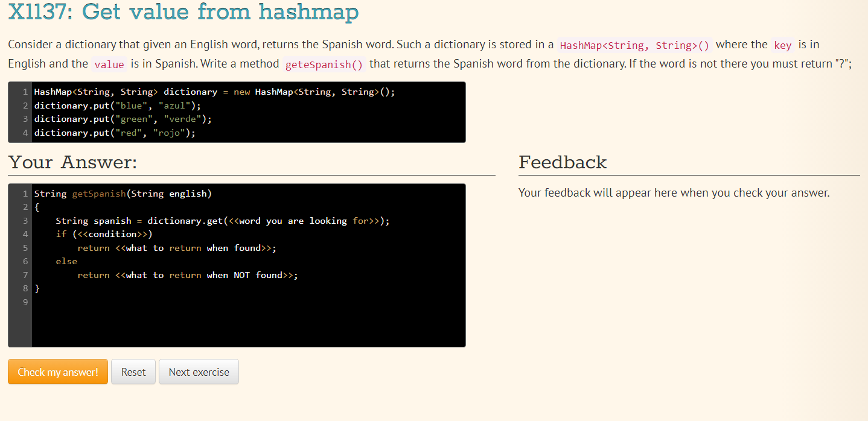Click the <<condition>> placeholder in the if statement
The height and width of the screenshot is (421, 868).
coord(112,234)
